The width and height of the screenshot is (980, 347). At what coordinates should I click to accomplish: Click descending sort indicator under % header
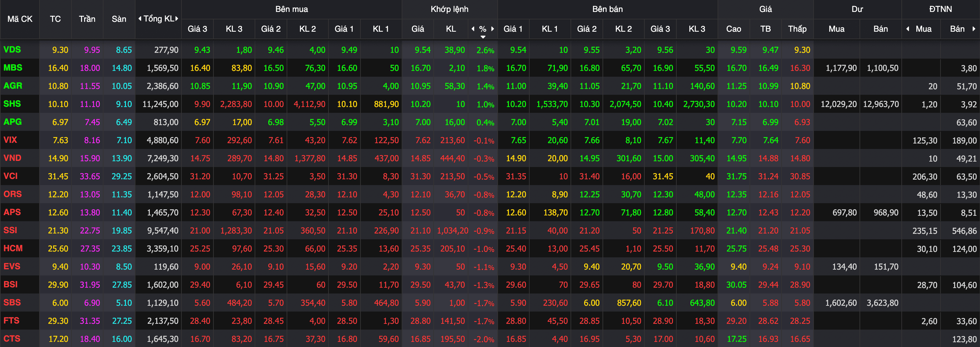[x=483, y=37]
